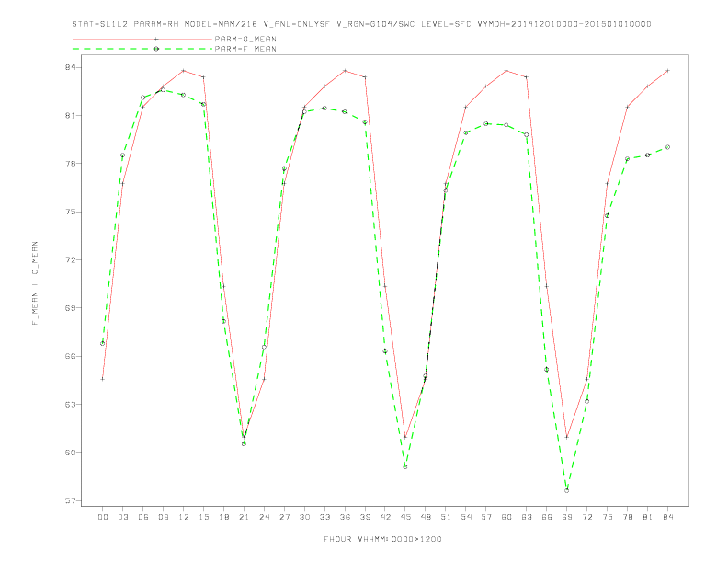Screen dimensions: 728x563
Task: Click the legend label PARM=O_MEAN
Action: point(245,39)
